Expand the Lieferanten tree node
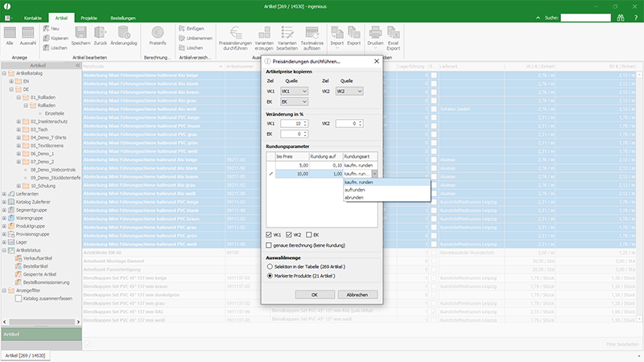The image size is (644, 362). coord(4,194)
